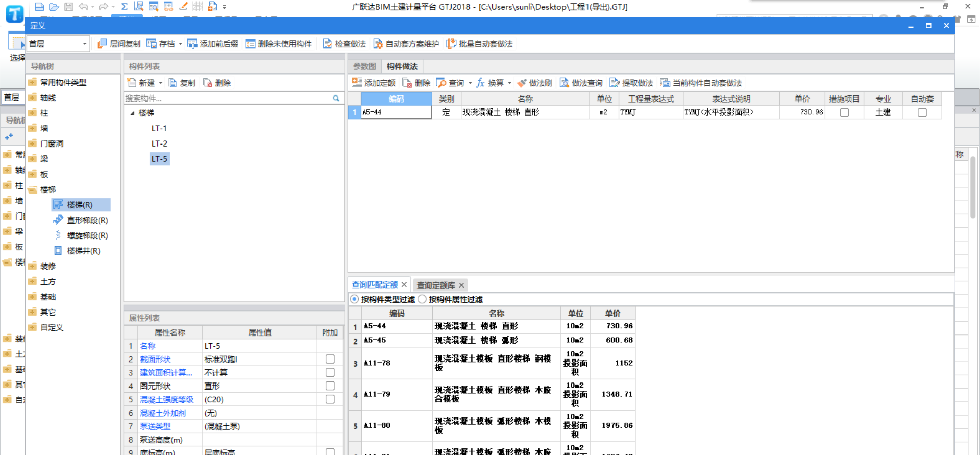980x455 pixels.
Task: Open the 首层 floor dropdown
Action: pyautogui.click(x=85, y=44)
